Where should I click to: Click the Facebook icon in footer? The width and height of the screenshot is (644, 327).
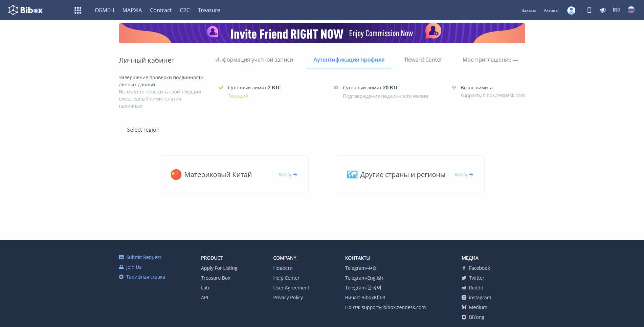pos(464,268)
